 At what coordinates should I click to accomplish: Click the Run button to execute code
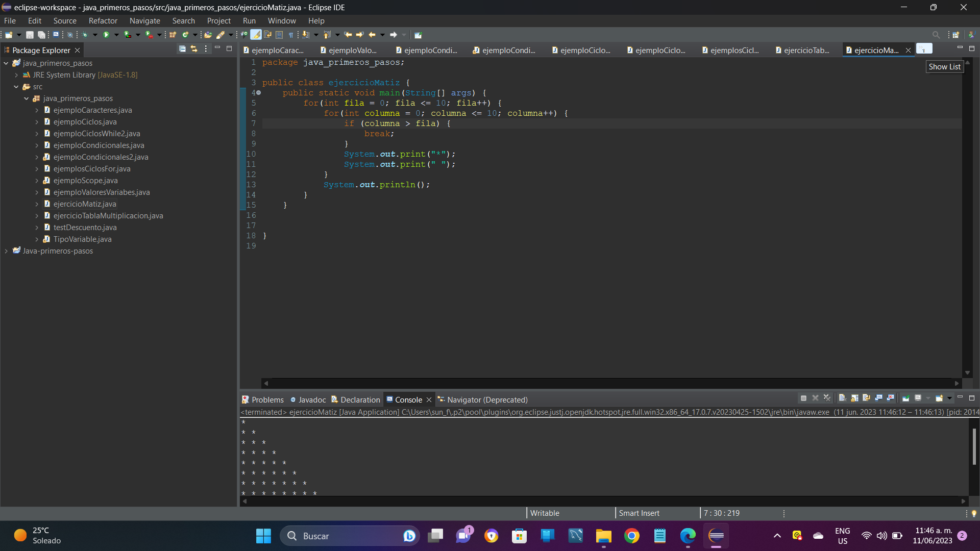click(x=108, y=34)
